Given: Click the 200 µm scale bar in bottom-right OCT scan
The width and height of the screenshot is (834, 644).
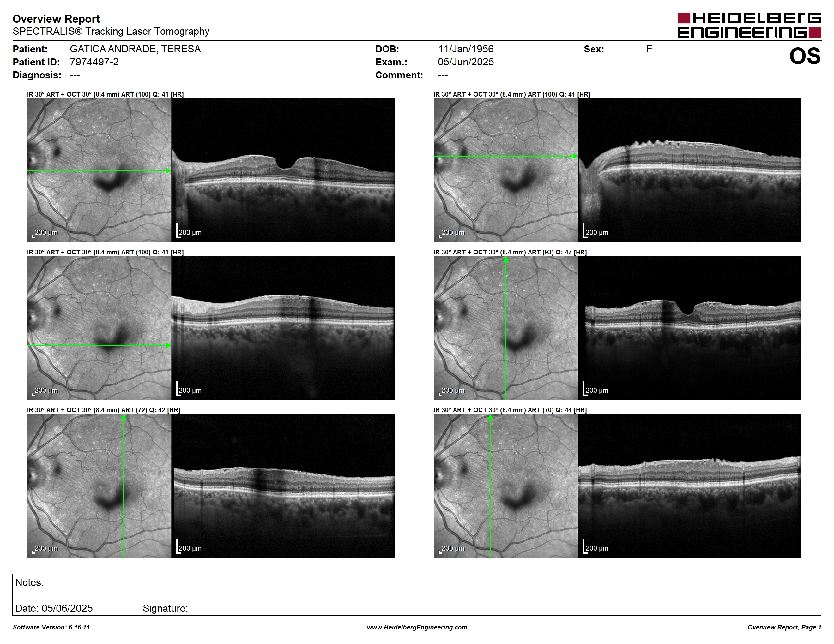Looking at the screenshot, I should pyautogui.click(x=596, y=547).
